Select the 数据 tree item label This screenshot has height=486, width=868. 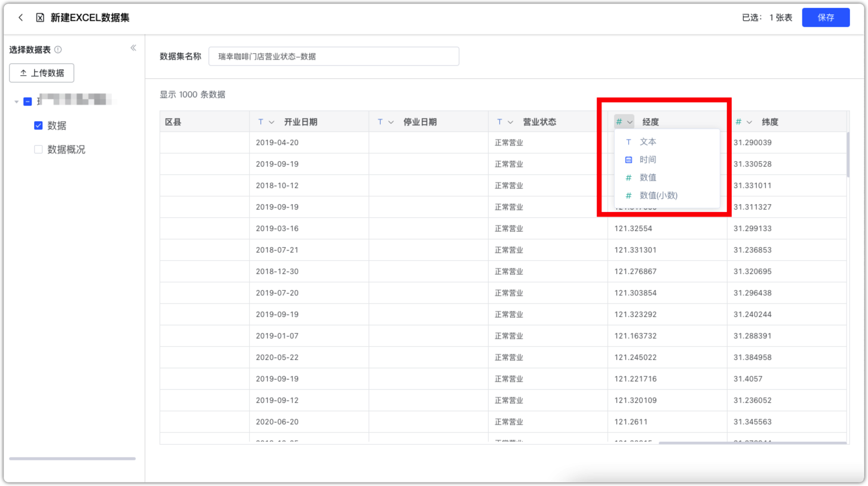point(57,125)
